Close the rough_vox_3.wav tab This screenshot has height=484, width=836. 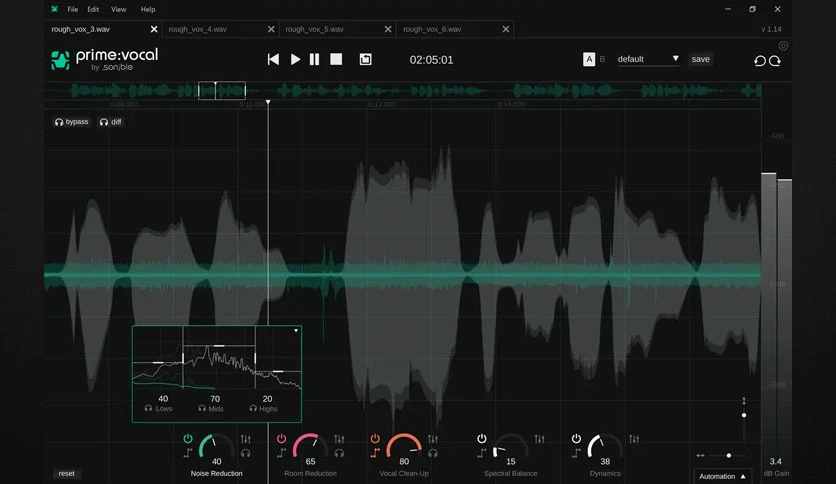[x=154, y=29]
